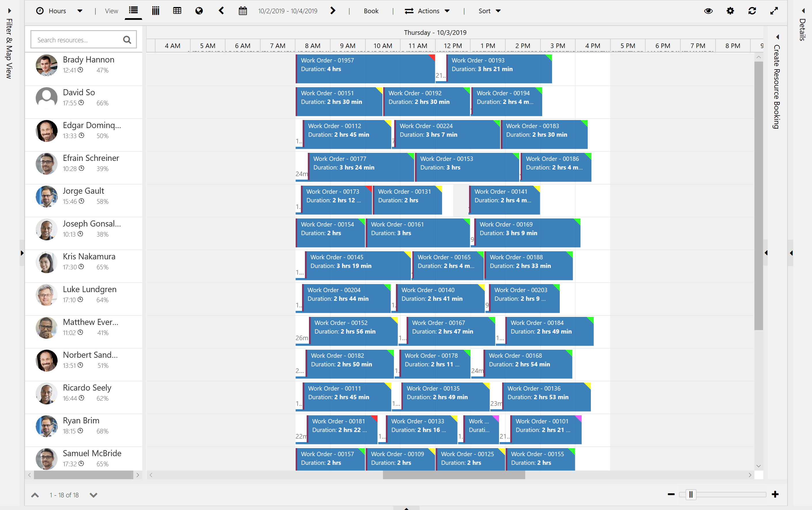Open the table/grid view icon
This screenshot has width=812, height=510.
(177, 11)
